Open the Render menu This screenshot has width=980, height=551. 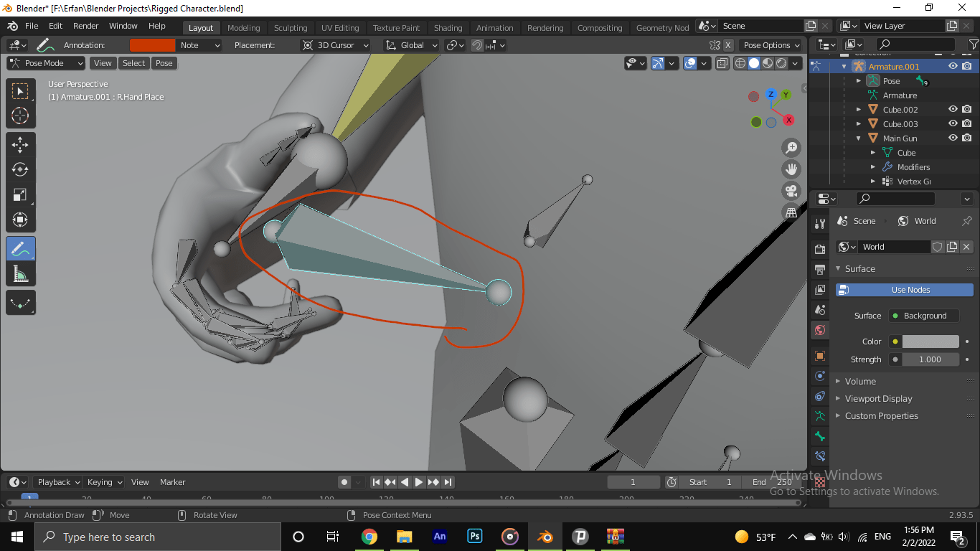tap(85, 26)
